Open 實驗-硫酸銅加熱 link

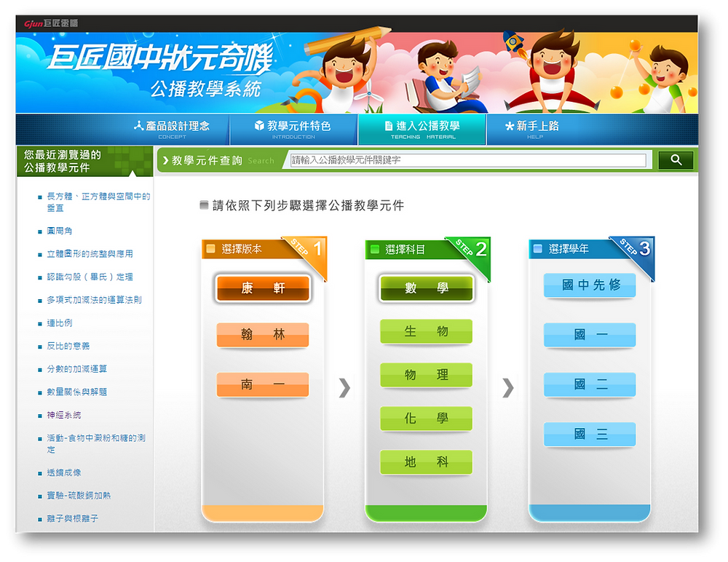[x=79, y=496]
